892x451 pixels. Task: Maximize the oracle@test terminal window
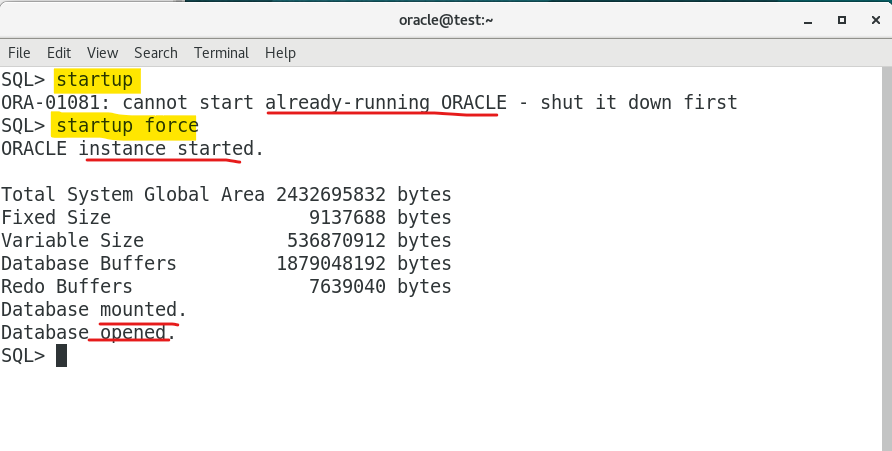click(842, 20)
